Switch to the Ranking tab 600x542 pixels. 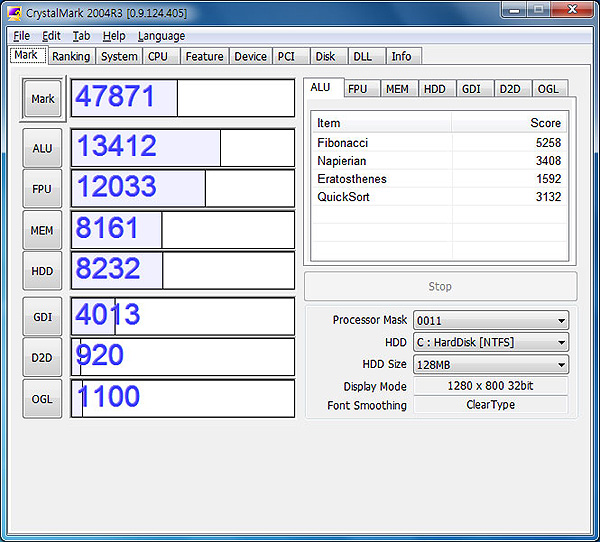click(x=71, y=57)
